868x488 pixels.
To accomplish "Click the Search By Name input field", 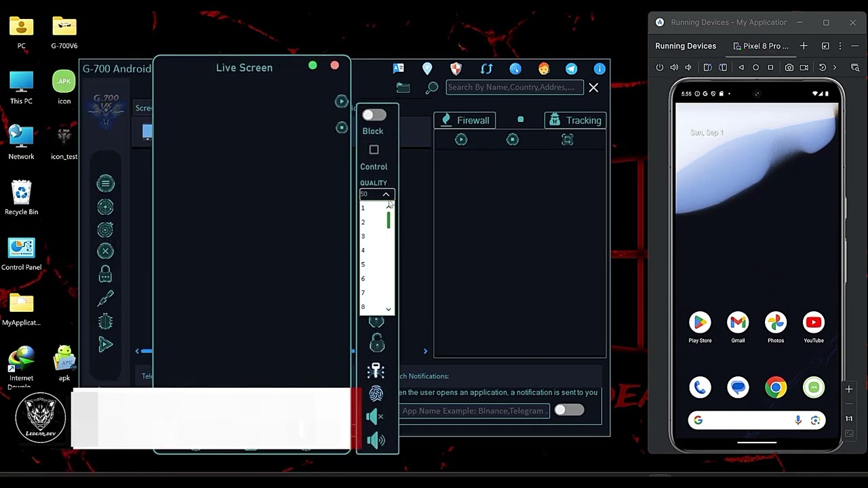I will [513, 87].
